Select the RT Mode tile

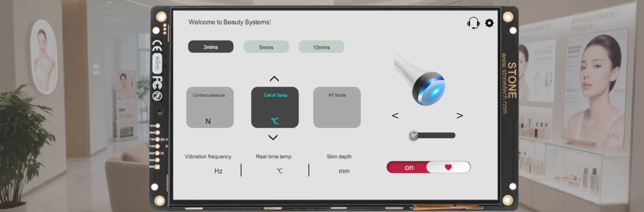click(337, 107)
